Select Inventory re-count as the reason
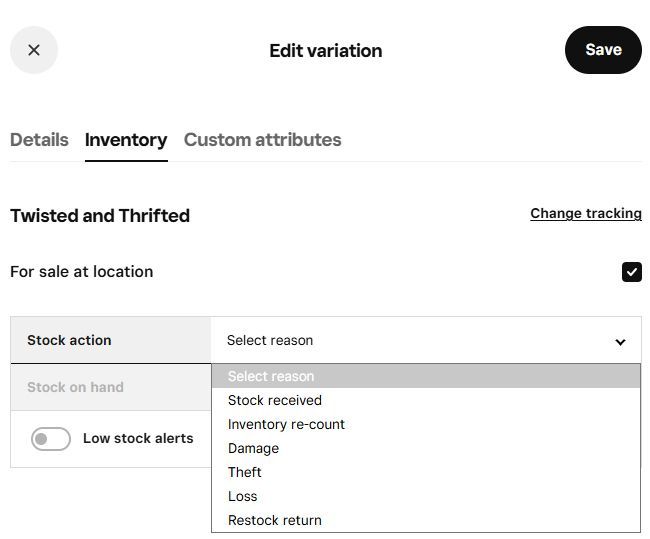The width and height of the screenshot is (650, 539). [286, 424]
